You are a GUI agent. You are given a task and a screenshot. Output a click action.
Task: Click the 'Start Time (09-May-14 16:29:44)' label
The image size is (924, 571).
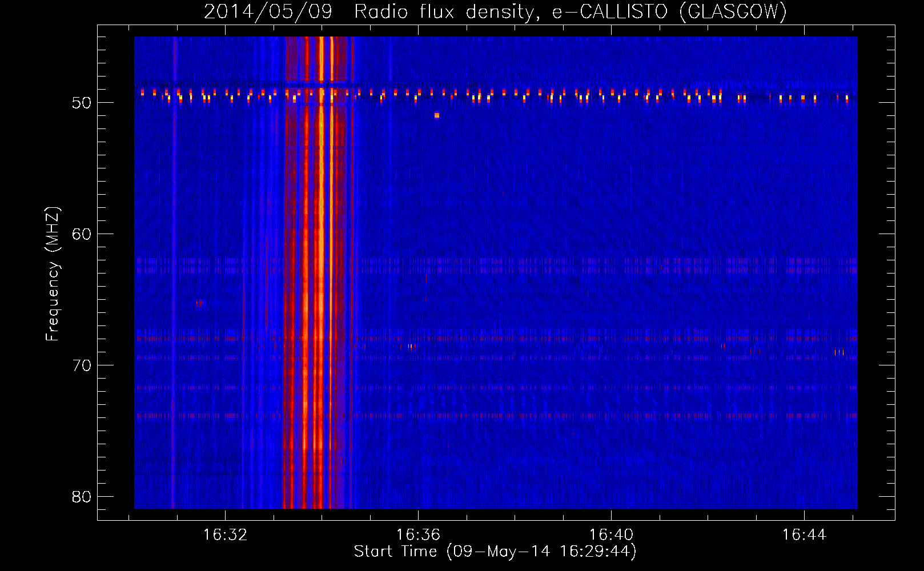(495, 552)
